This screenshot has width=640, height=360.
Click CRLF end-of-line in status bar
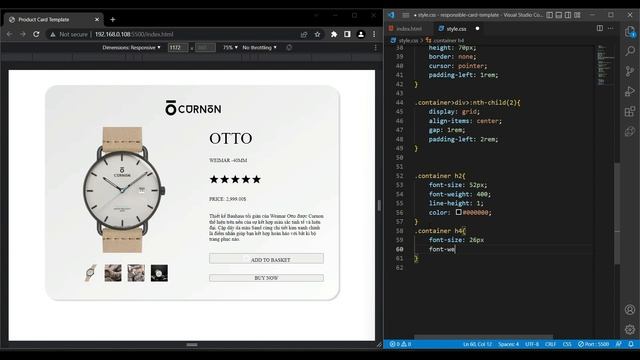coord(550,344)
